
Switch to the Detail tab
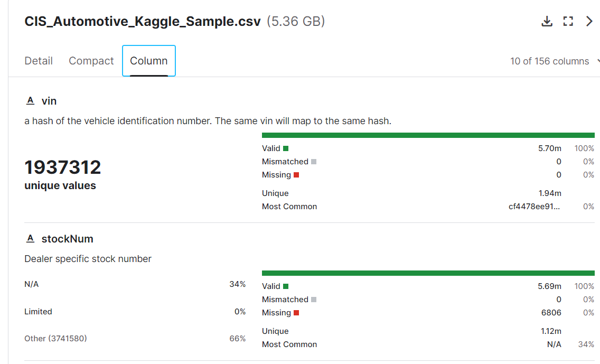[39, 61]
